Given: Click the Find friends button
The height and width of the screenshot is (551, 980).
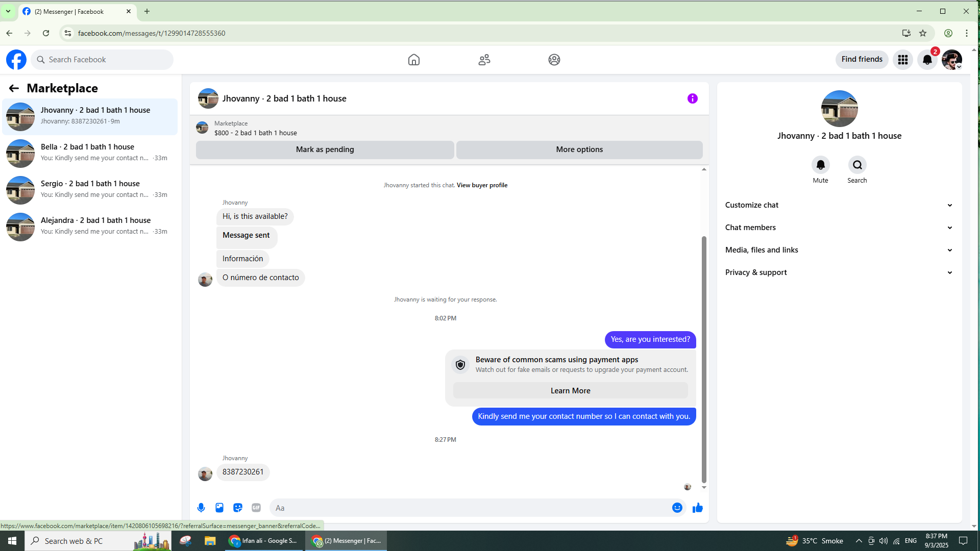Looking at the screenshot, I should tap(862, 60).
